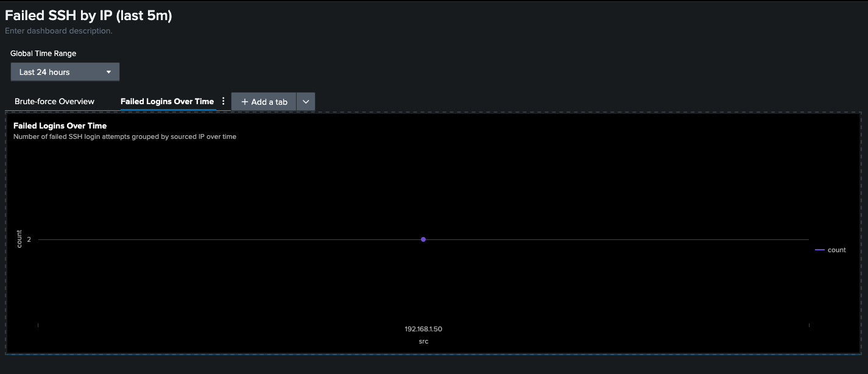Select the Failed Logins Over Time panel title

[x=60, y=126]
